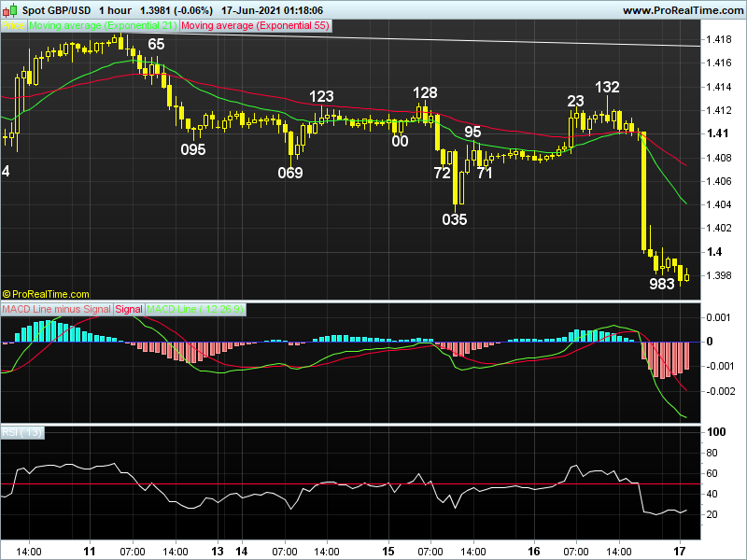Click the 128 high annotation
The image size is (747, 560).
425,92
